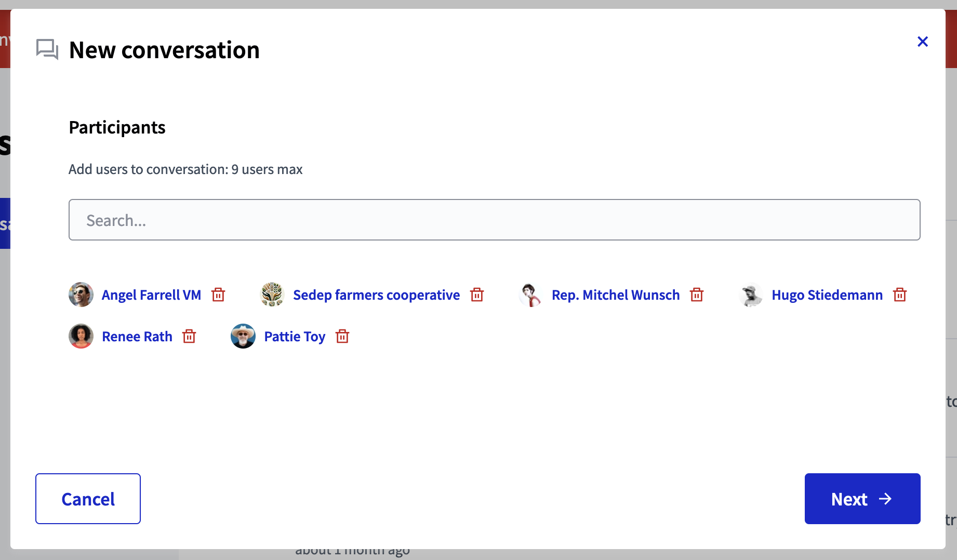957x560 pixels.
Task: Remove Rep. Mitchel Wunsch using trash icon
Action: pos(697,295)
